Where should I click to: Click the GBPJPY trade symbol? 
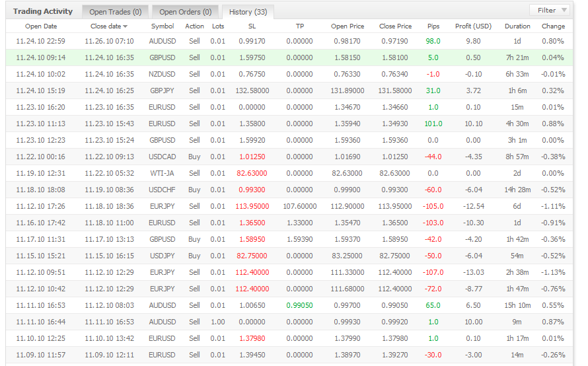coord(163,91)
